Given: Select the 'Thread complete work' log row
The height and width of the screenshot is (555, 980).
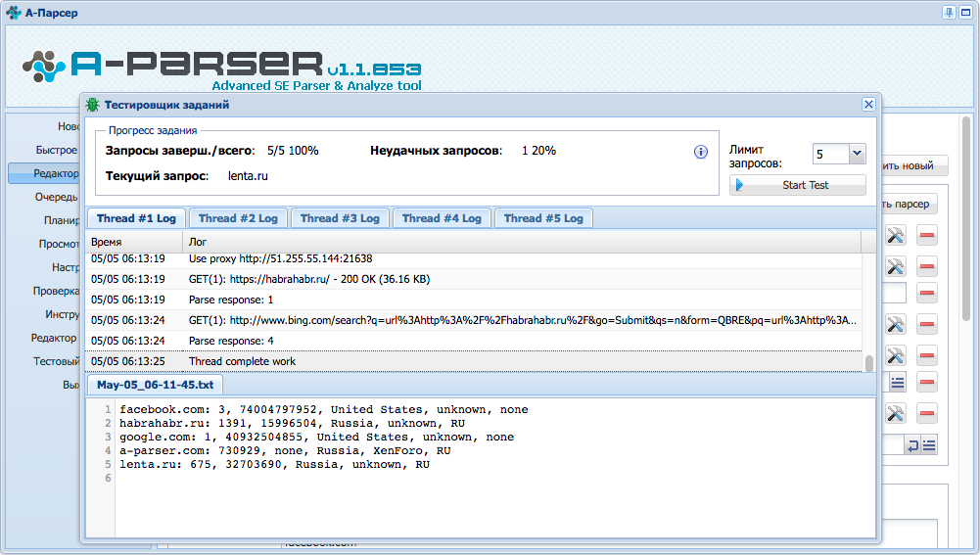Looking at the screenshot, I should click(474, 361).
